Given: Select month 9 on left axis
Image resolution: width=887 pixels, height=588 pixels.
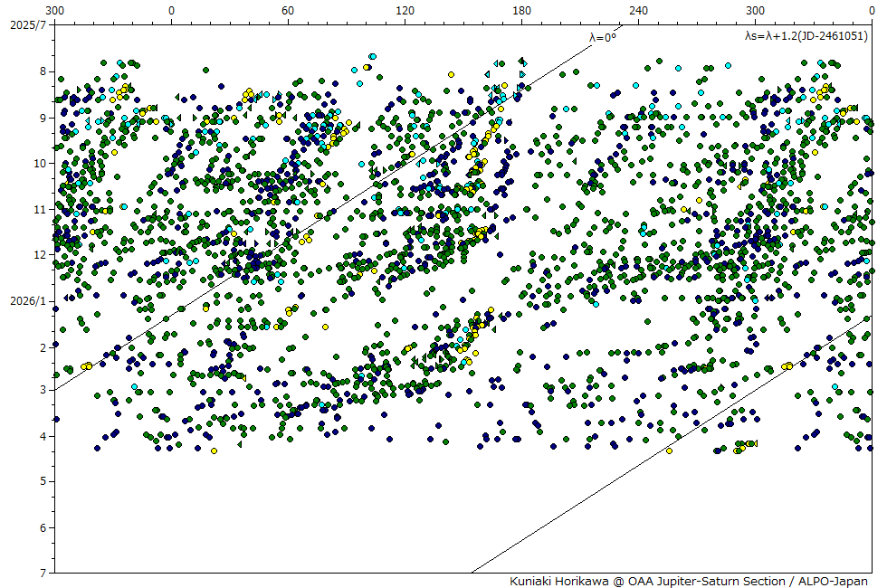Looking at the screenshot, I should (x=43, y=118).
